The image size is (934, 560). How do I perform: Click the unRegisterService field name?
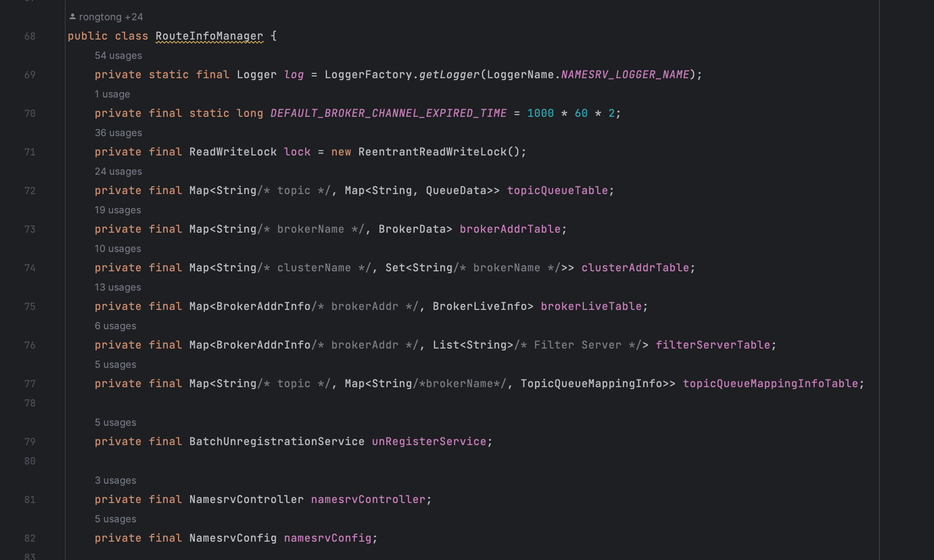(429, 442)
